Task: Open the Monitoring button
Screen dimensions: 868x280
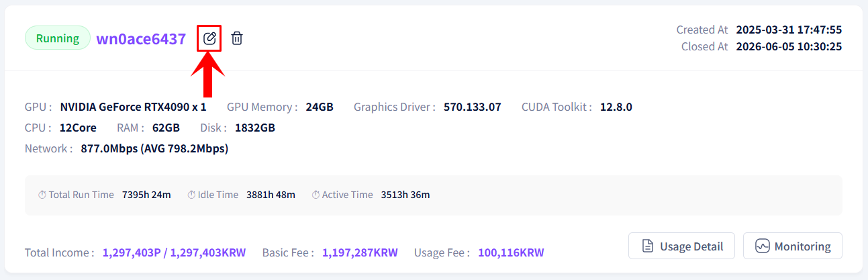Action: click(x=792, y=246)
